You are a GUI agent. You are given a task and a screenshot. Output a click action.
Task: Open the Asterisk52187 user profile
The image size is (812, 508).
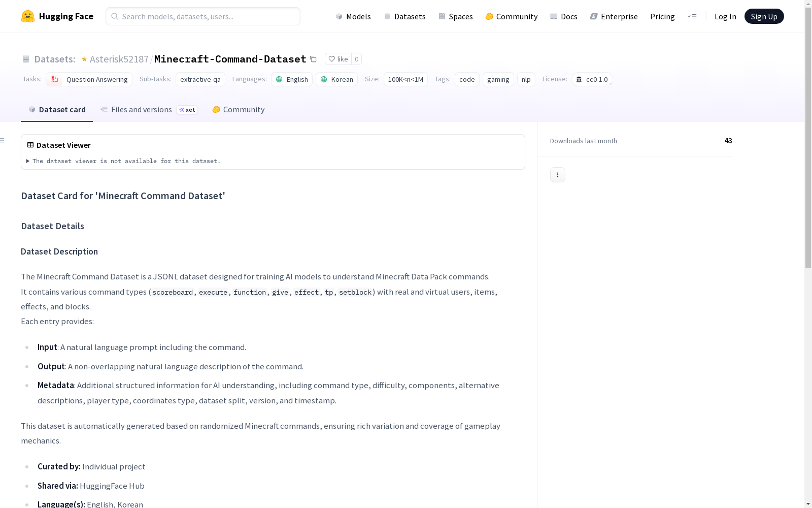click(119, 59)
